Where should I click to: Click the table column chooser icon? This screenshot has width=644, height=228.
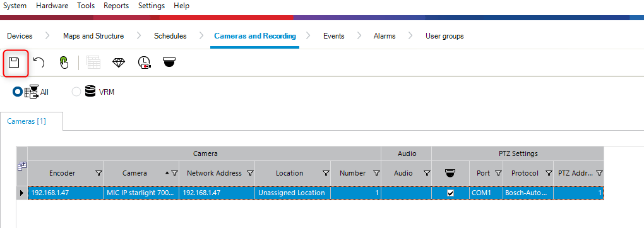[21, 166]
